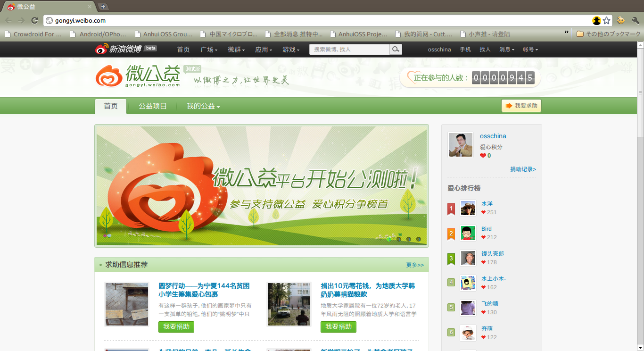Expand the 广场 dropdown menu

(209, 50)
